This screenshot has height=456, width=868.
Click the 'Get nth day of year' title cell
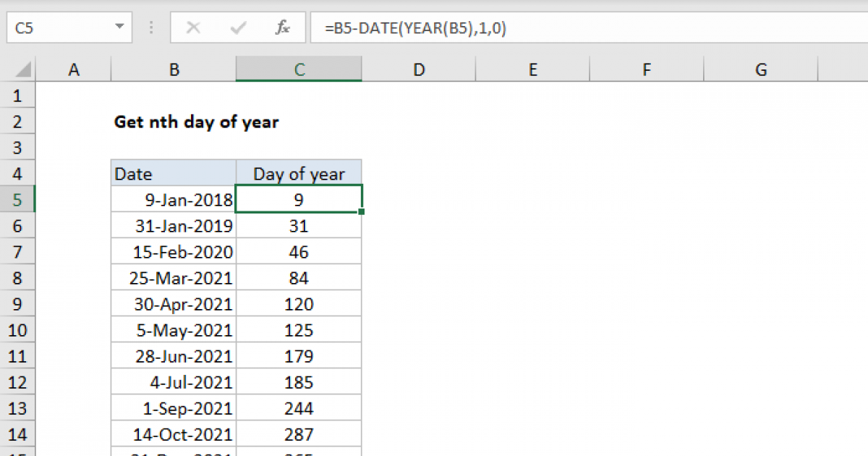[196, 122]
